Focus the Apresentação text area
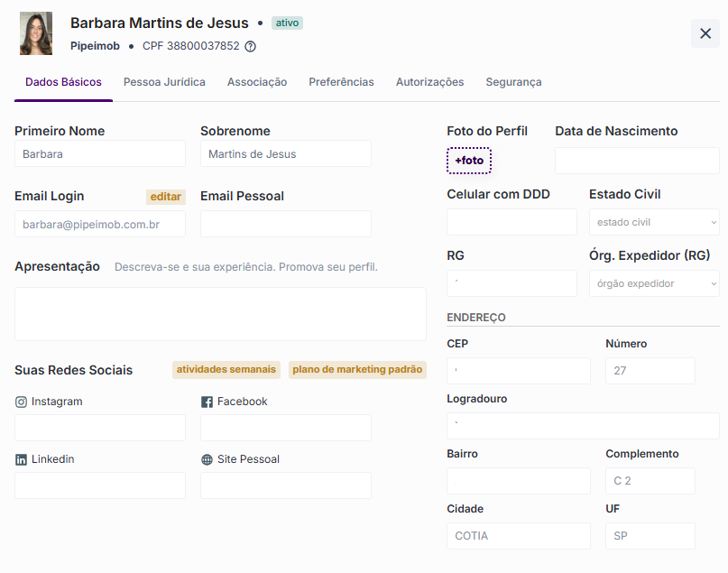Viewport: 728px width, 573px height. (x=220, y=314)
